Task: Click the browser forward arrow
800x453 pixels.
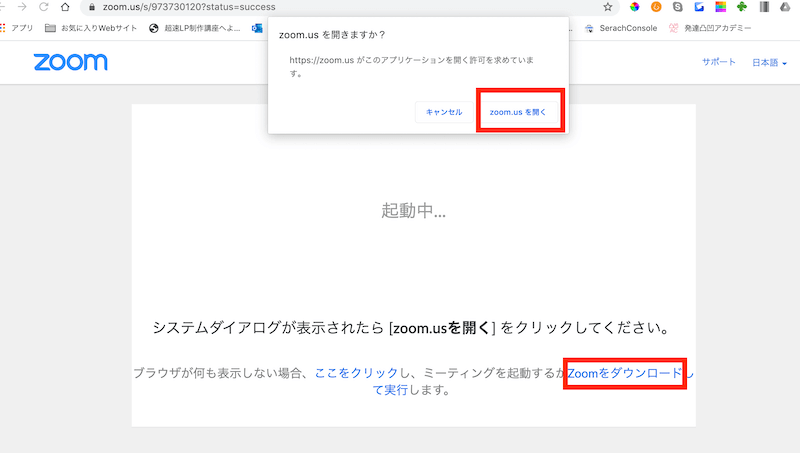Action: pyautogui.click(x=22, y=7)
